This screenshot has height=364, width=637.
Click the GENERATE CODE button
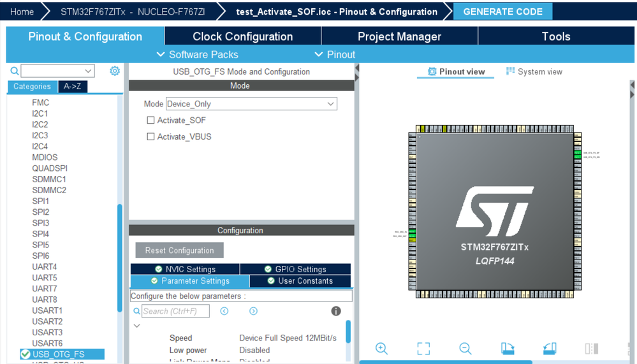pos(502,11)
